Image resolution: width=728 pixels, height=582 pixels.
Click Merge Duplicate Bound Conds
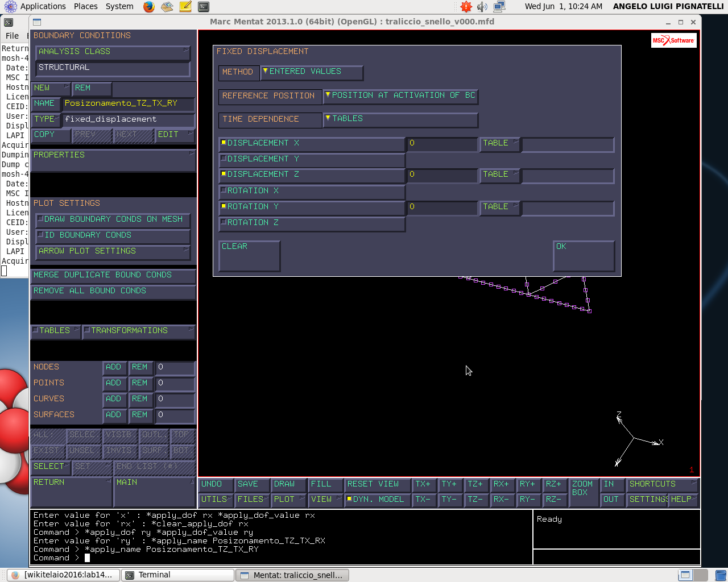point(113,276)
